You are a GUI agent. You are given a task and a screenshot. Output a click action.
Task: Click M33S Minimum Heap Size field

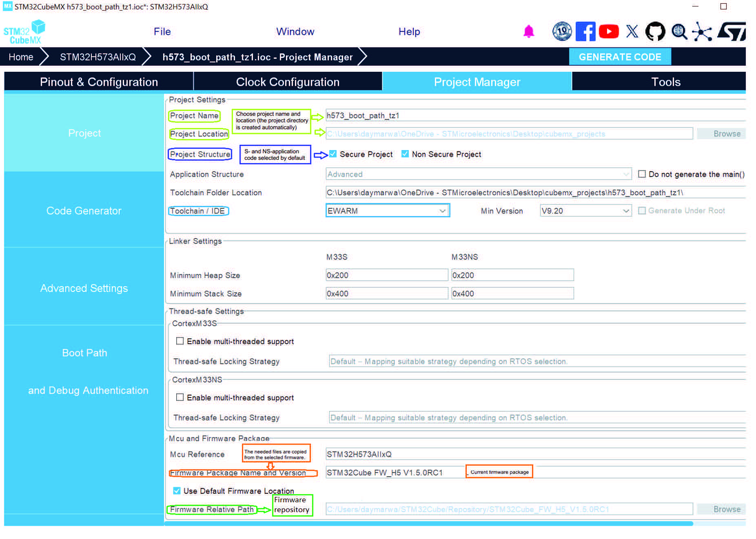387,275
